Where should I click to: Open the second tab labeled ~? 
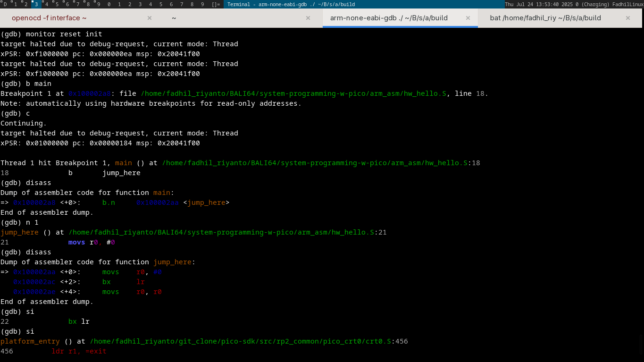(174, 18)
